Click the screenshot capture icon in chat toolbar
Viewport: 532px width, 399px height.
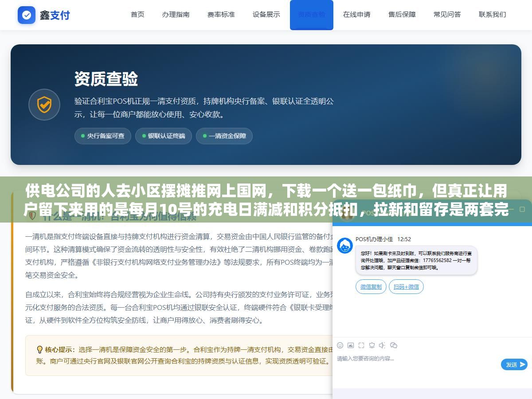coord(361,345)
